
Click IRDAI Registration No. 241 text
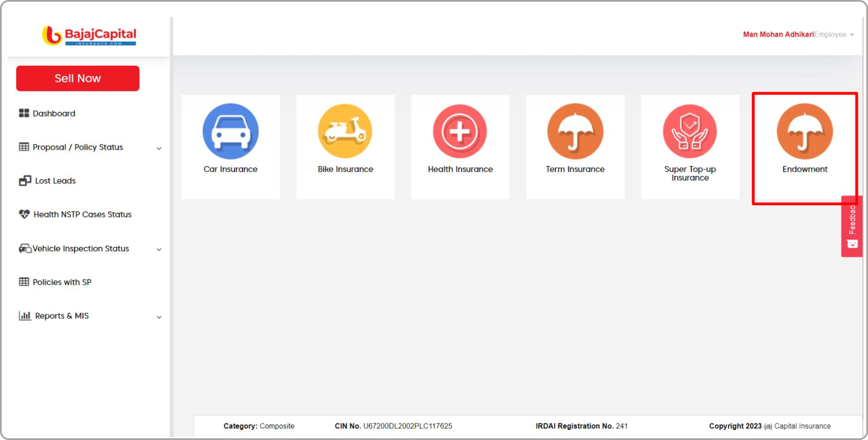click(582, 426)
